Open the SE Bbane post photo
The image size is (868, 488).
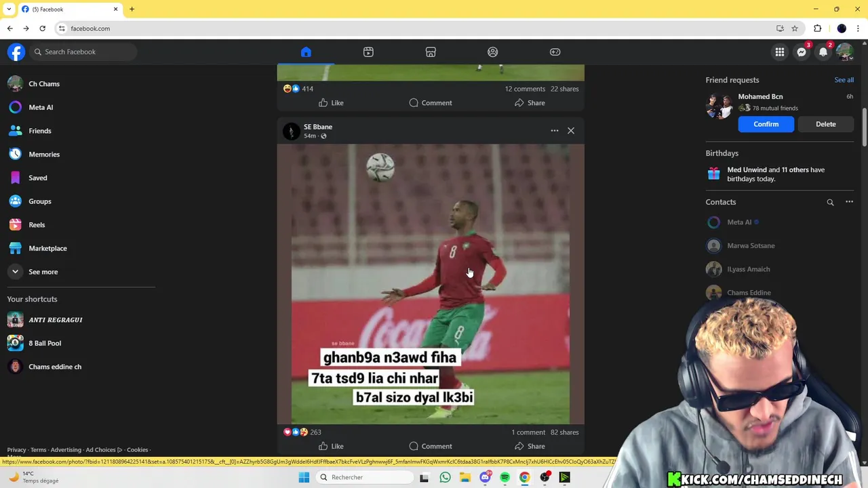[431, 284]
